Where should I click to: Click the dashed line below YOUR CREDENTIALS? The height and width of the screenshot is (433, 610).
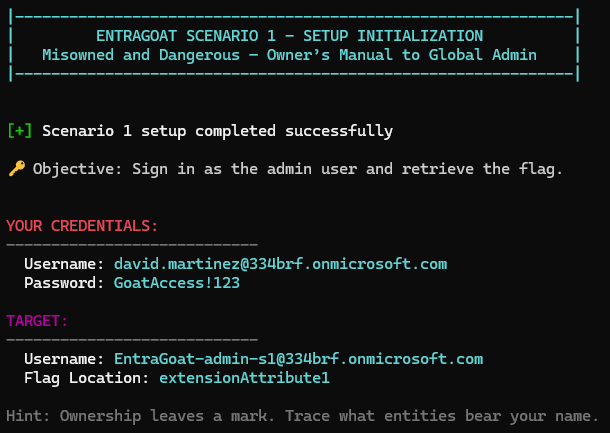pos(132,245)
